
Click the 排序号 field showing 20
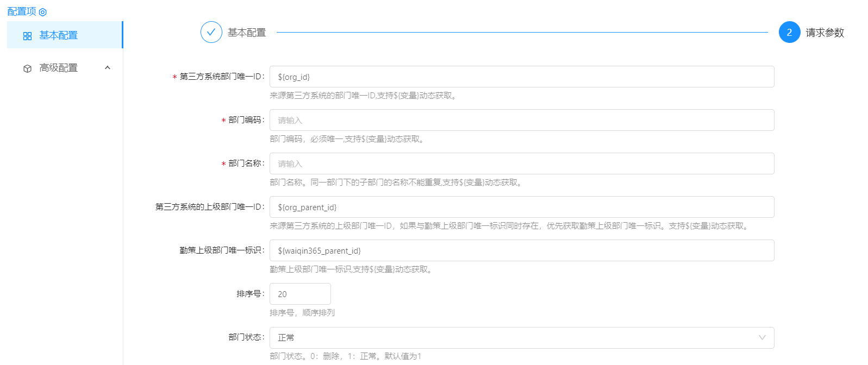coord(300,294)
